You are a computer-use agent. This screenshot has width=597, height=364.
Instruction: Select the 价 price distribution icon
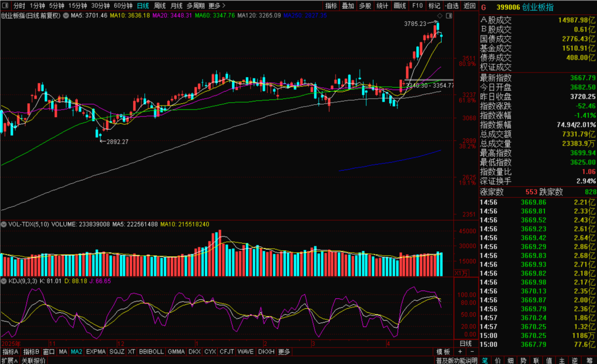498,360
